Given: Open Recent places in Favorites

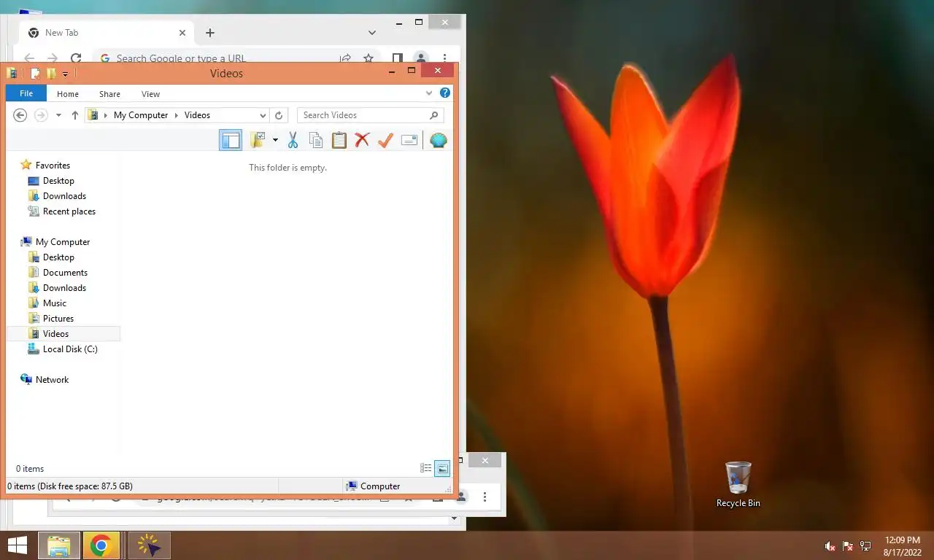Looking at the screenshot, I should click(x=69, y=211).
